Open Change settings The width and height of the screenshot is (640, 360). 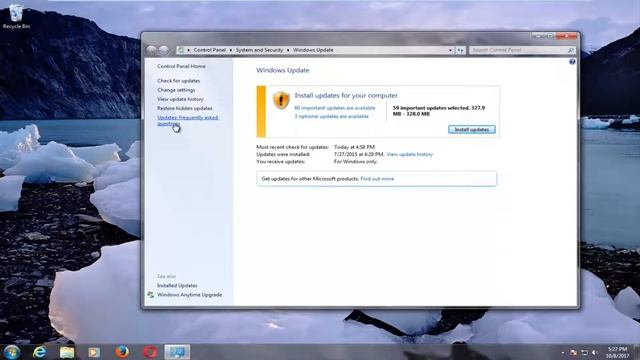tap(176, 90)
